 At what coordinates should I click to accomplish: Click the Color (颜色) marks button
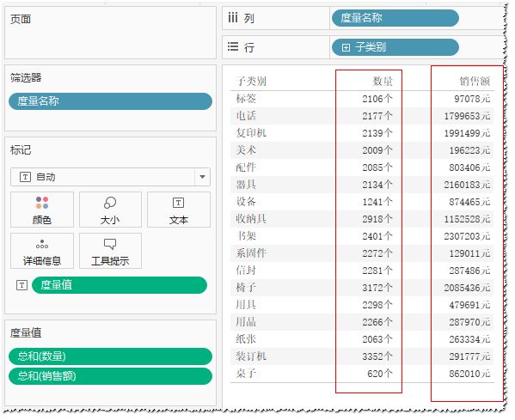click(42, 210)
